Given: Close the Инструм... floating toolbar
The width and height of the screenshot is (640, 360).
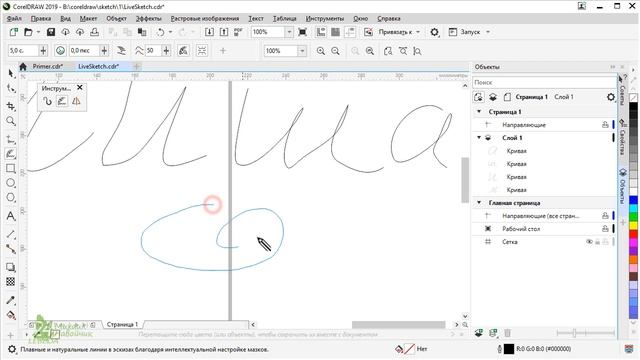Looking at the screenshot, I should click(x=80, y=87).
